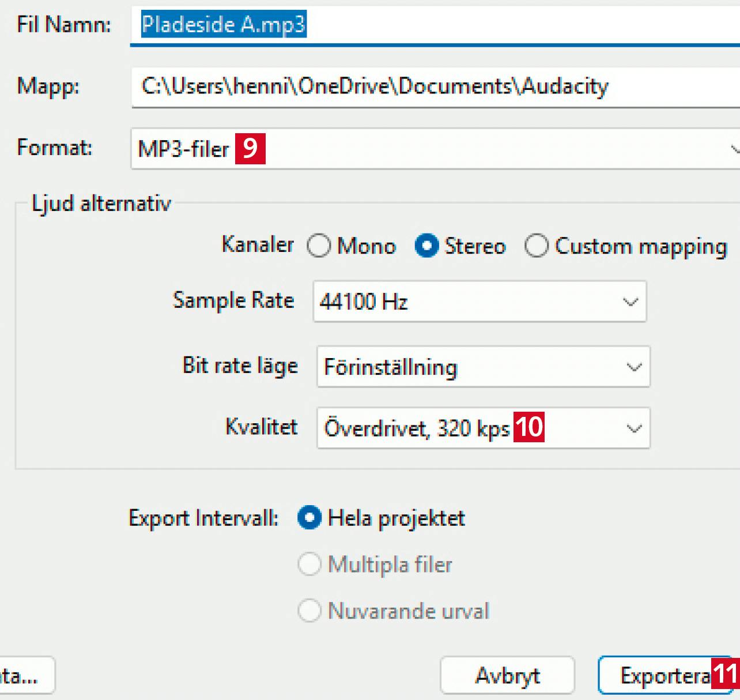Click the Export Intervall label
This screenshot has width=740, height=700.
[203, 518]
